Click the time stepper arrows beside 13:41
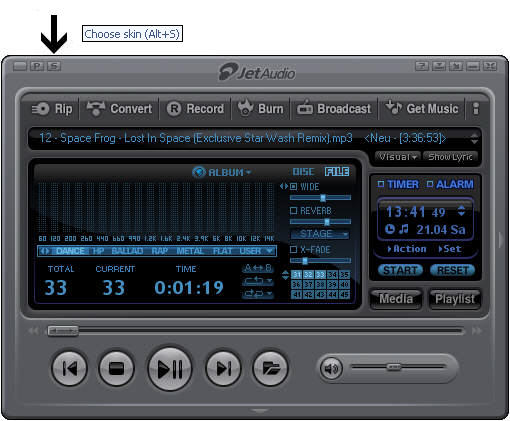 tap(461, 211)
